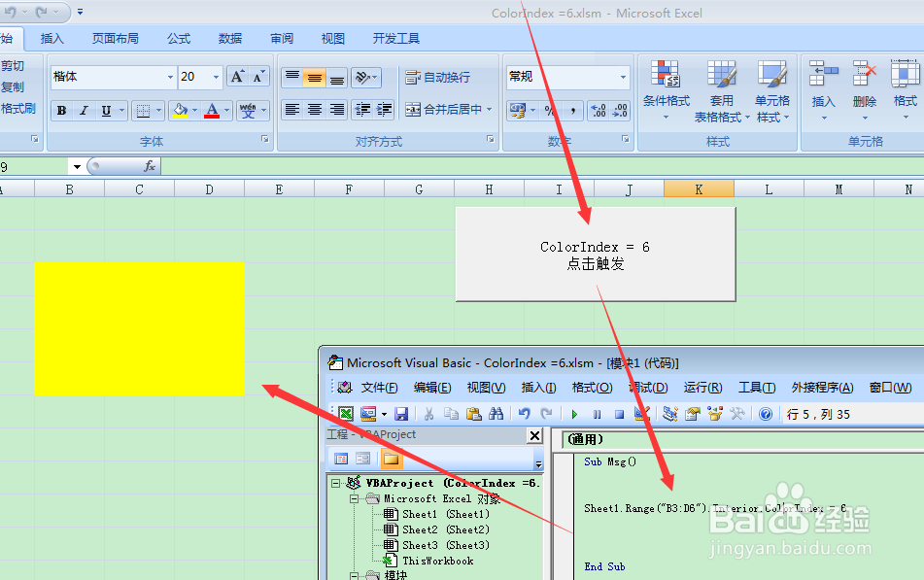Open the font color dropdown arrow
Viewport: 924px width, 580px height.
[227, 110]
